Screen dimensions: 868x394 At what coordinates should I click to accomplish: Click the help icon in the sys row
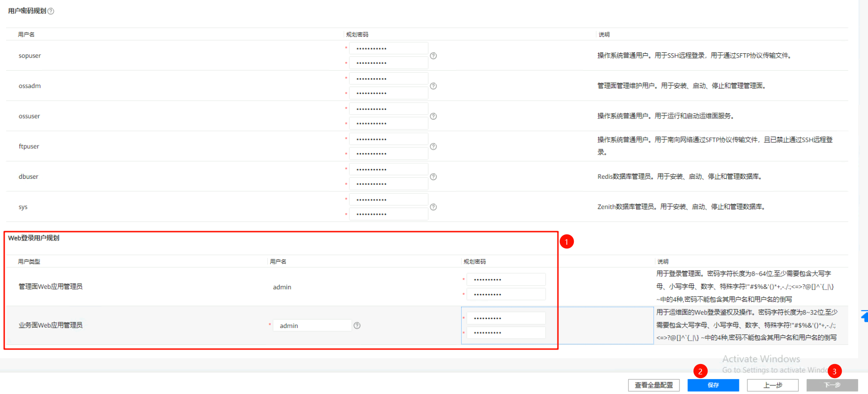click(x=433, y=207)
